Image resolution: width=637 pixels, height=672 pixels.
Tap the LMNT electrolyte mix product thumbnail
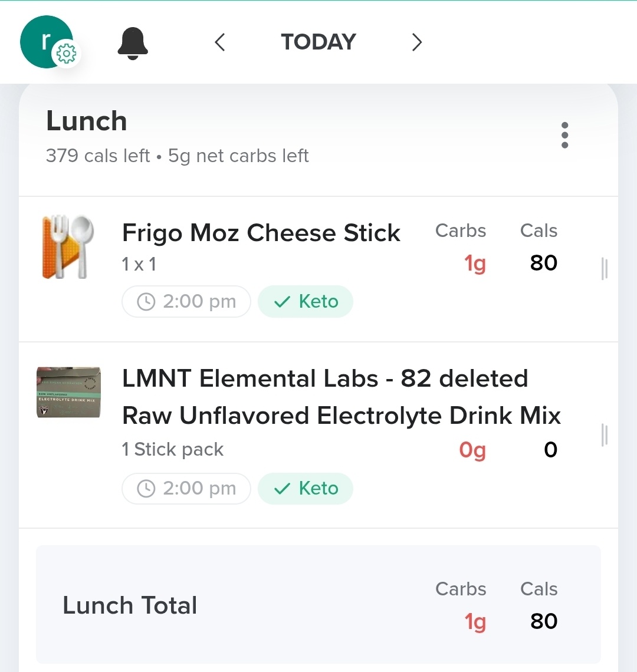(68, 393)
